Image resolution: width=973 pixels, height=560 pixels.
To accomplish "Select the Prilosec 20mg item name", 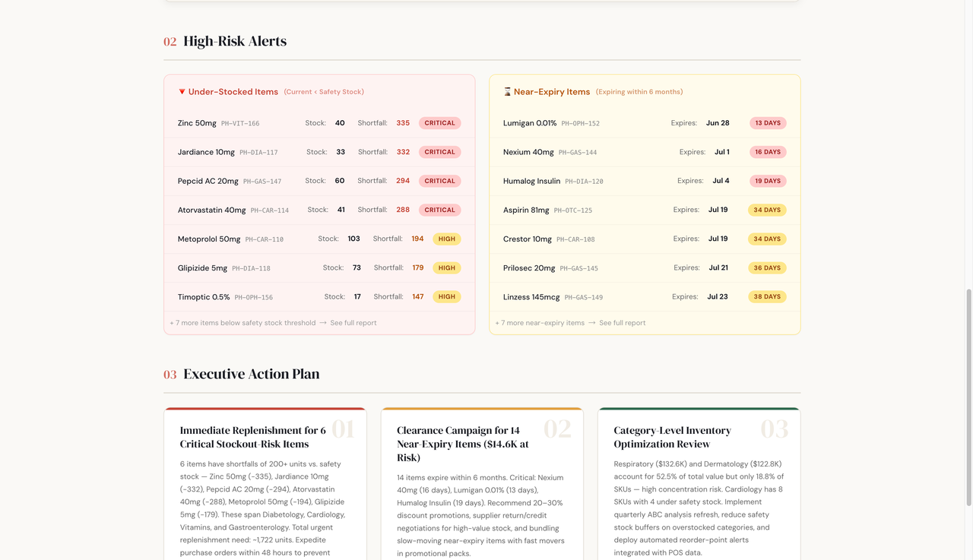I will tap(529, 267).
